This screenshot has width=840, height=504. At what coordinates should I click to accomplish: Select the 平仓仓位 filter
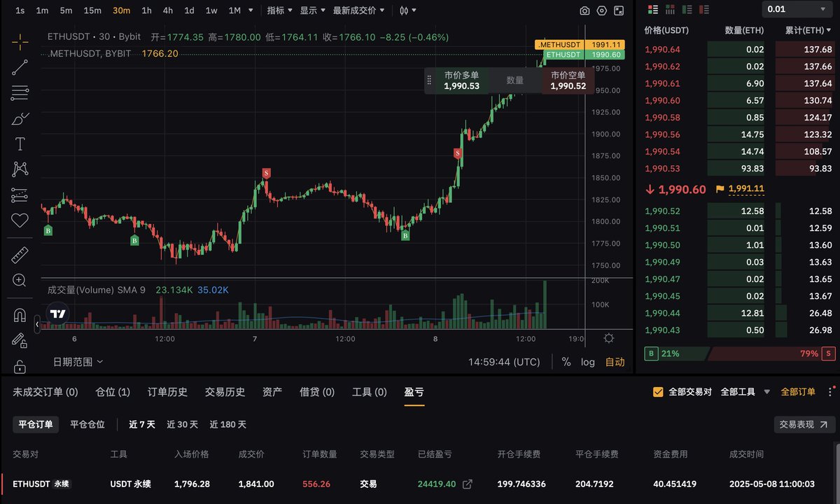pos(87,424)
